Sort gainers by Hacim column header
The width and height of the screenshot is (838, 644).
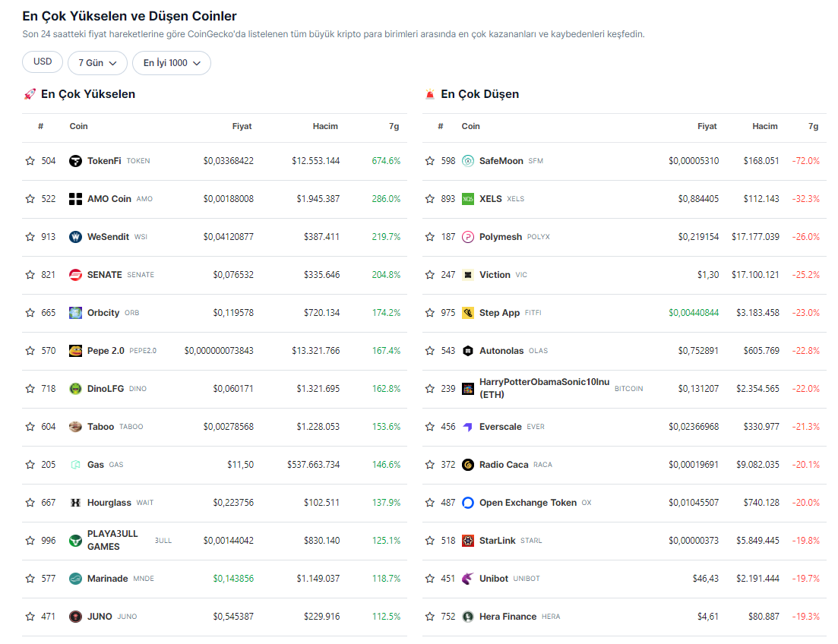coord(325,126)
